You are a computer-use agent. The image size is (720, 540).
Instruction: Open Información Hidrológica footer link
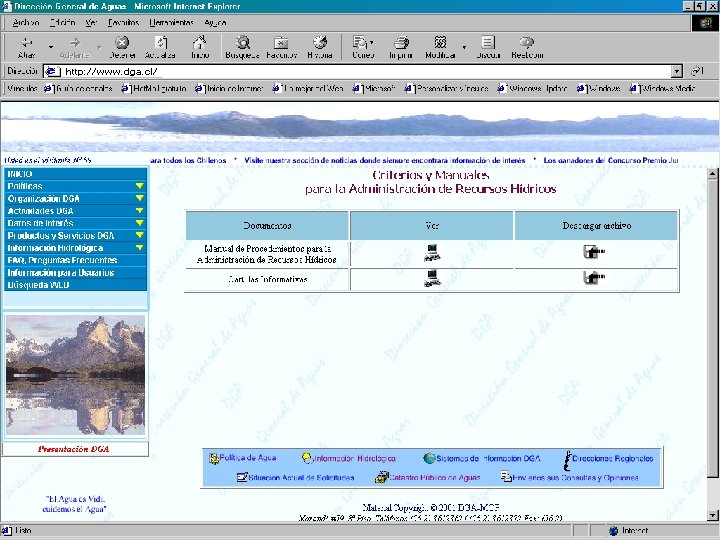pos(354,458)
